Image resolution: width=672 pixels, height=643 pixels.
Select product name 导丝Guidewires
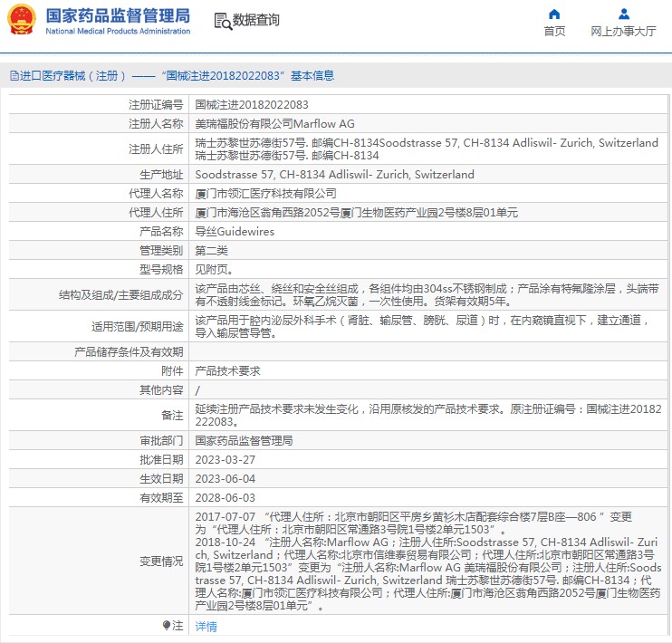pyautogui.click(x=235, y=232)
